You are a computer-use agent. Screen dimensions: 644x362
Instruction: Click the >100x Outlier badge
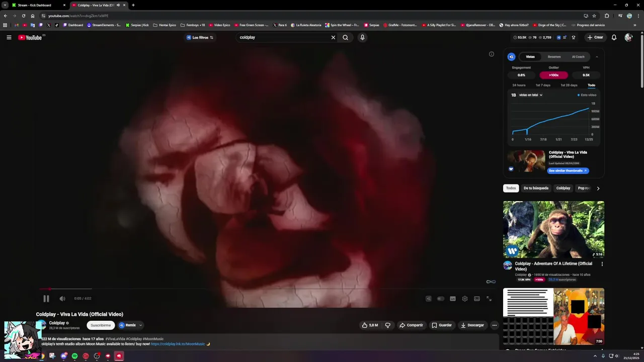tap(554, 75)
